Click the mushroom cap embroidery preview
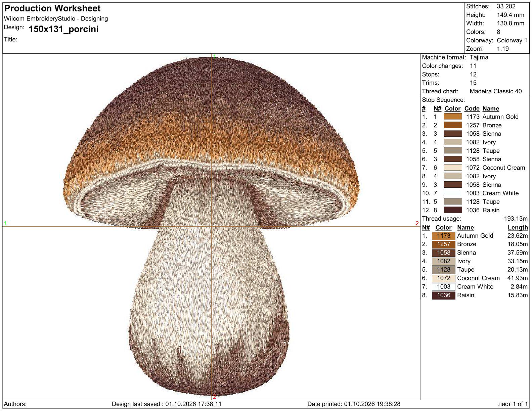 (x=211, y=134)
